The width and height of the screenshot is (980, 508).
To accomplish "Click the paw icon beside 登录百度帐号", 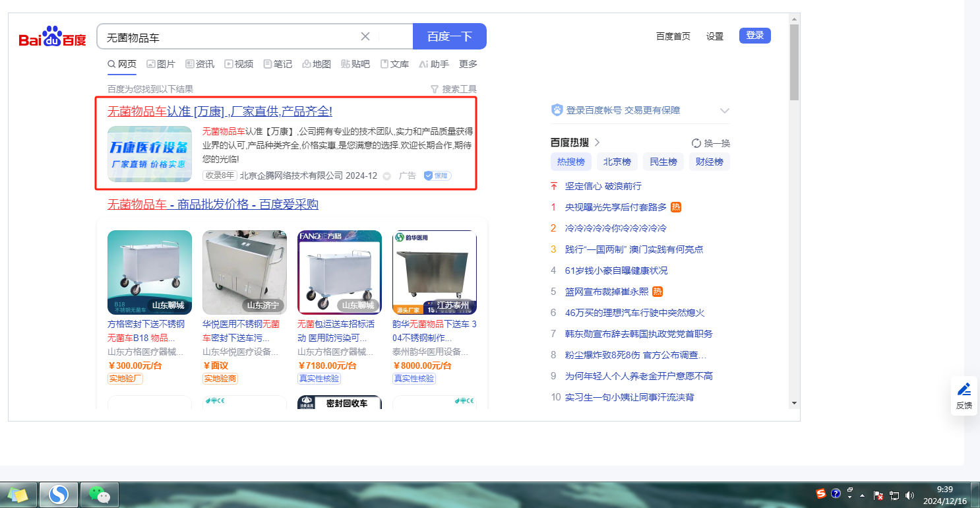I will tap(557, 110).
